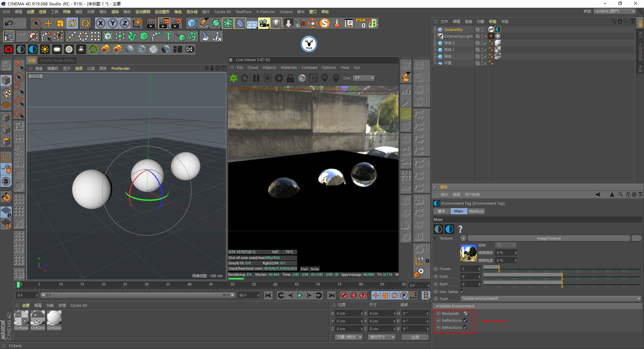Image resolution: width=644 pixels, height=349 pixels.
Task: Open the 绝对尺寸 size dropdown
Action: [382, 337]
